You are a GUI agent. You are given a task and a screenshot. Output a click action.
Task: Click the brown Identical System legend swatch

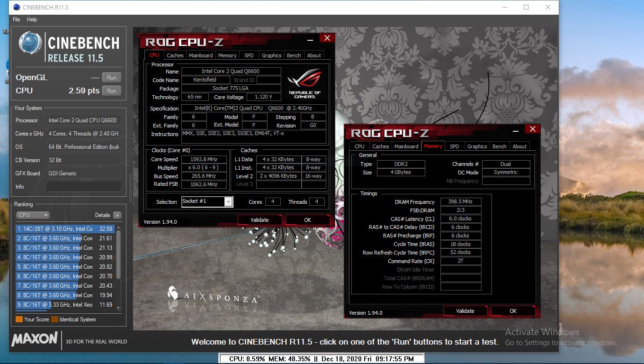(x=54, y=319)
